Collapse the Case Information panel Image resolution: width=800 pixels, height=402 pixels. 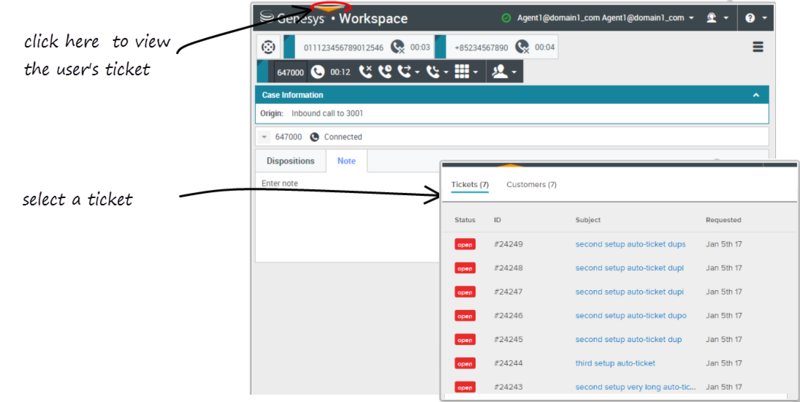755,95
